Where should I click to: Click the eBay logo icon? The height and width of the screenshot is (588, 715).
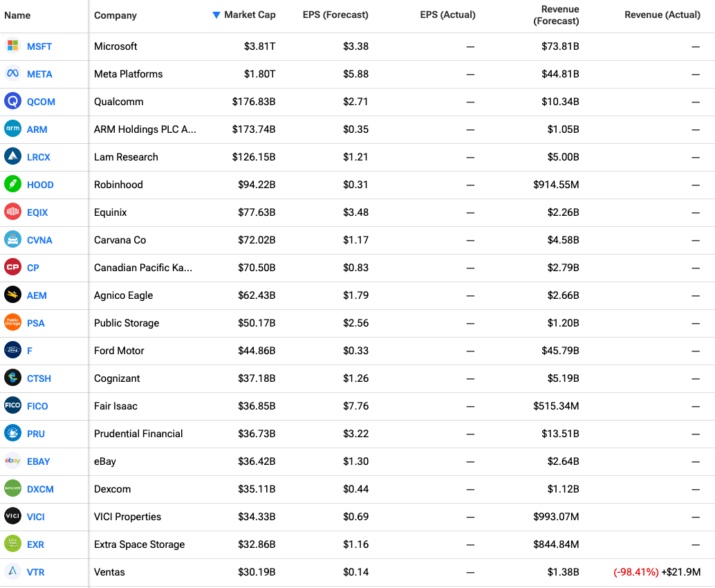pos(12,461)
